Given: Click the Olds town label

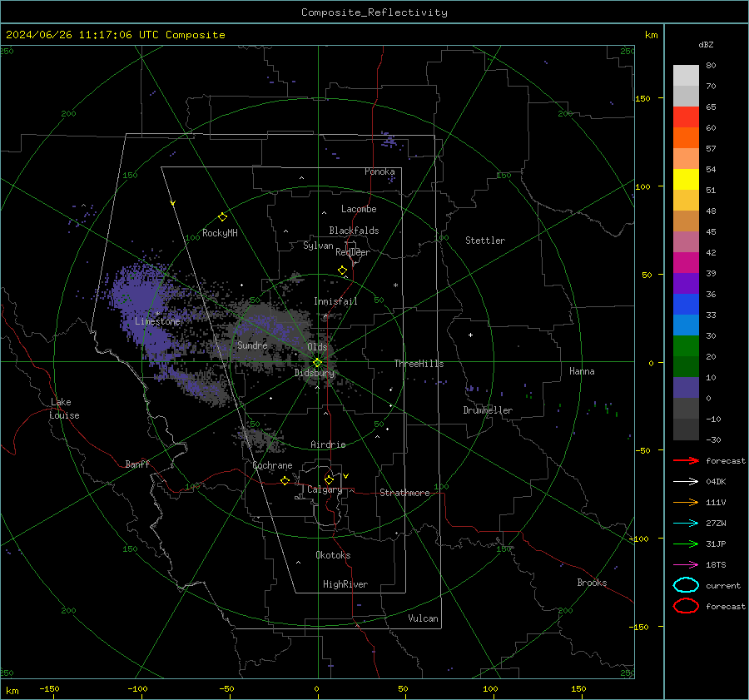Looking at the screenshot, I should [x=317, y=347].
